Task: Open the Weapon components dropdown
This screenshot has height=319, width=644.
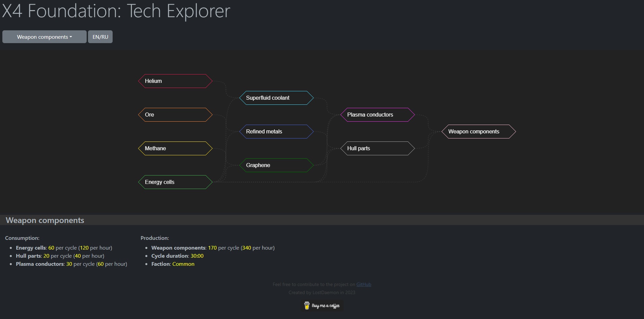Action: 45,37
